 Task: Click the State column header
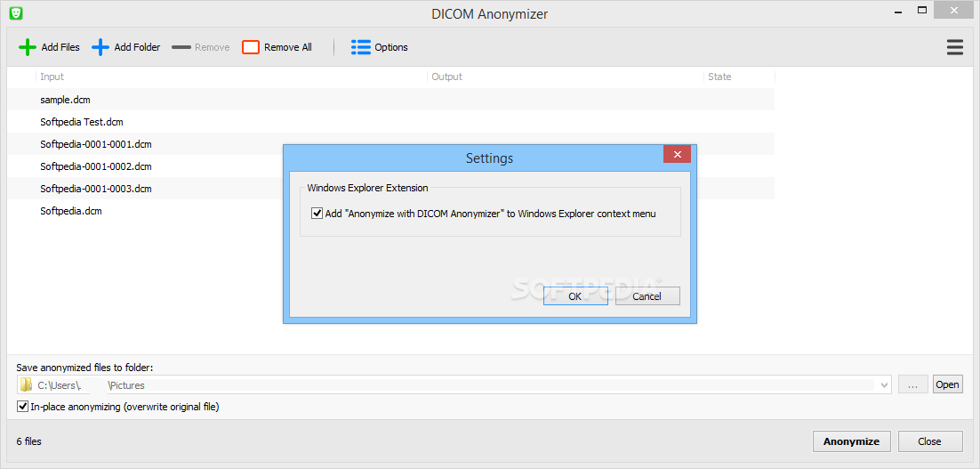(739, 77)
